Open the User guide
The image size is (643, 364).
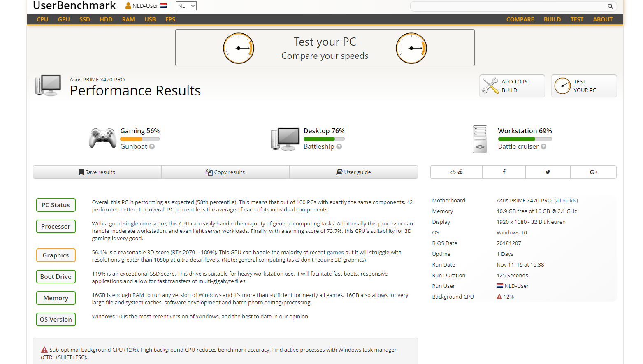(354, 172)
